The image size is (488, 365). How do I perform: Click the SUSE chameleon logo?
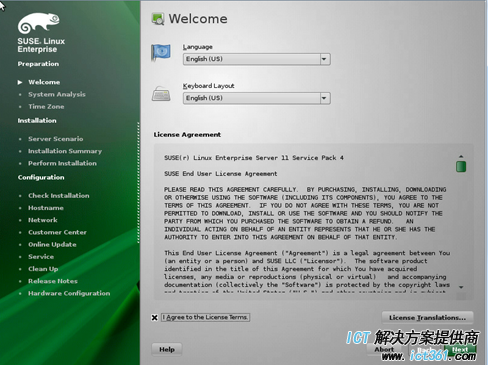point(38,23)
